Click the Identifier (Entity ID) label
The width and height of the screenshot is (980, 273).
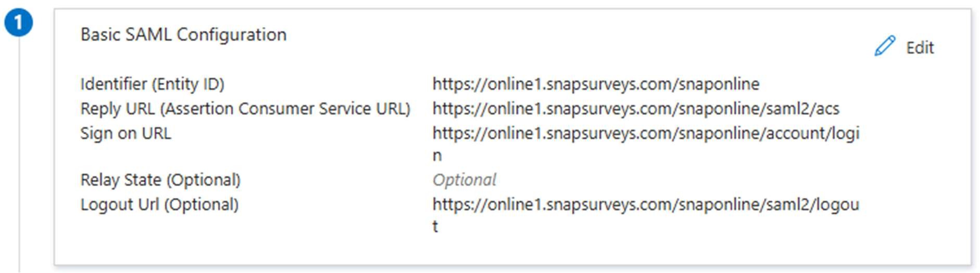[x=152, y=84]
